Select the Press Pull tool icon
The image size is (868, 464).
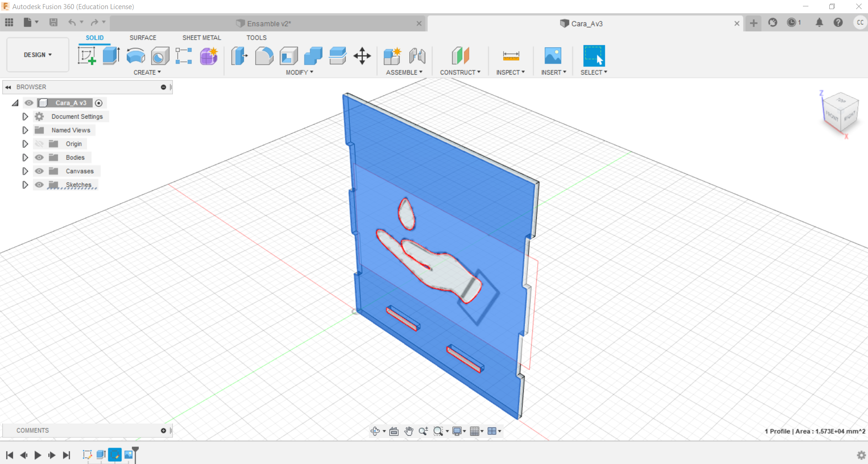239,56
